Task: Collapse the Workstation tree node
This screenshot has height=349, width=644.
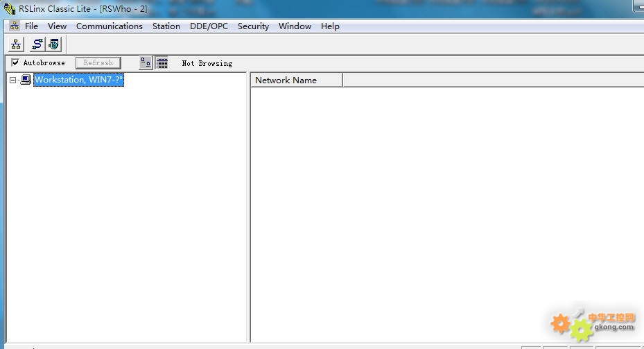Action: (x=12, y=80)
